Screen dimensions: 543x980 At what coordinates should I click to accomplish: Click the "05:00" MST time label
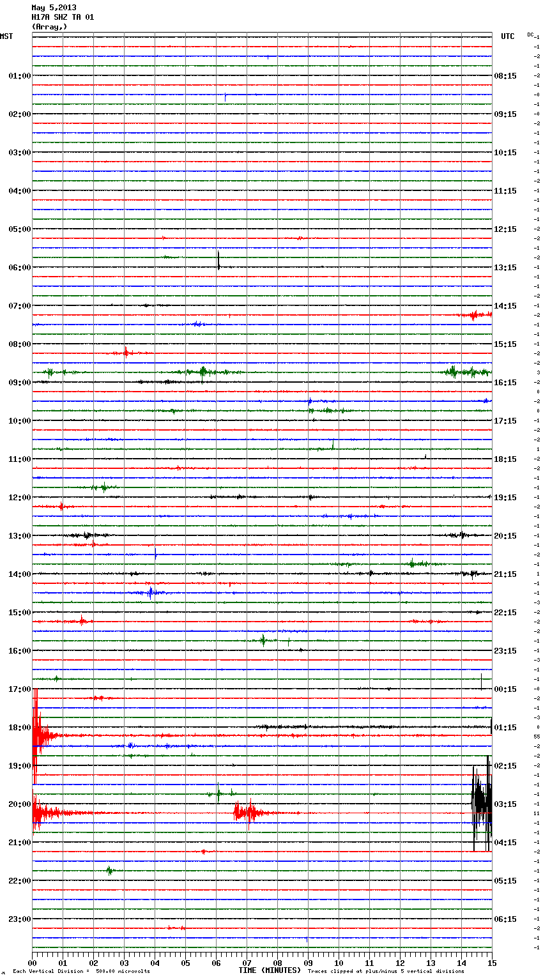coord(20,229)
